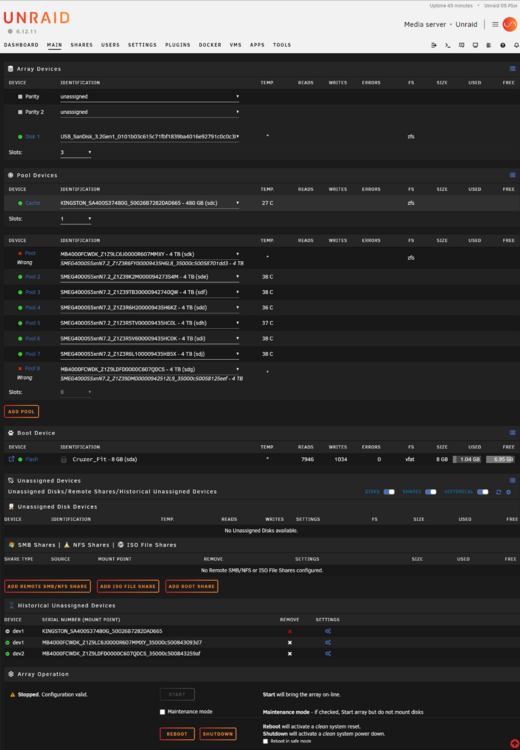Open Unassigned Devices settings gear icon
This screenshot has height=750, width=520.
click(x=509, y=492)
